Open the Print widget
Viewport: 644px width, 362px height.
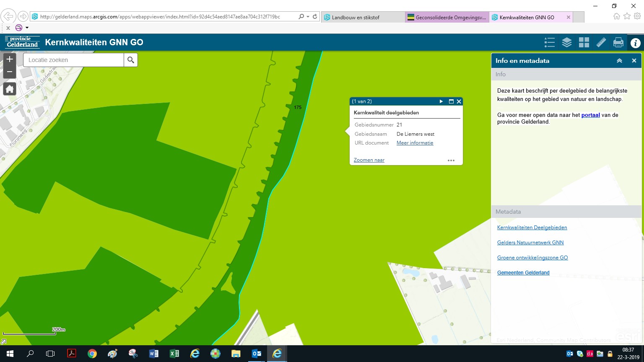pyautogui.click(x=618, y=42)
